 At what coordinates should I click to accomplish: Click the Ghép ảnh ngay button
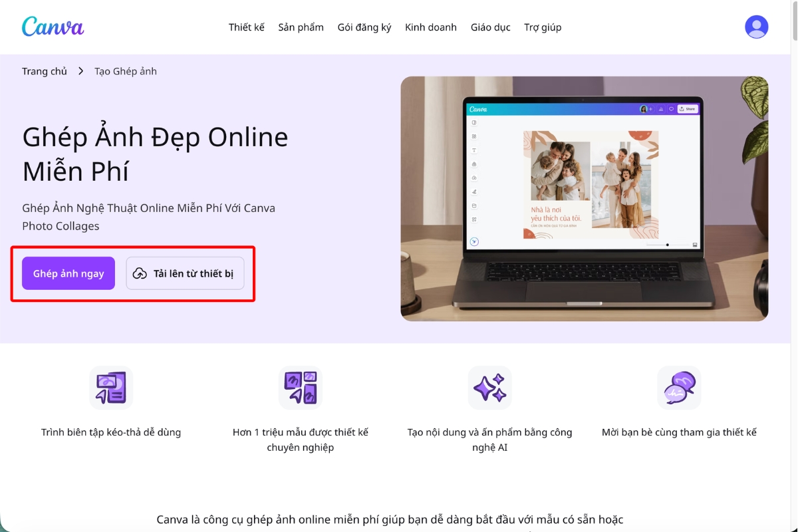(x=68, y=273)
